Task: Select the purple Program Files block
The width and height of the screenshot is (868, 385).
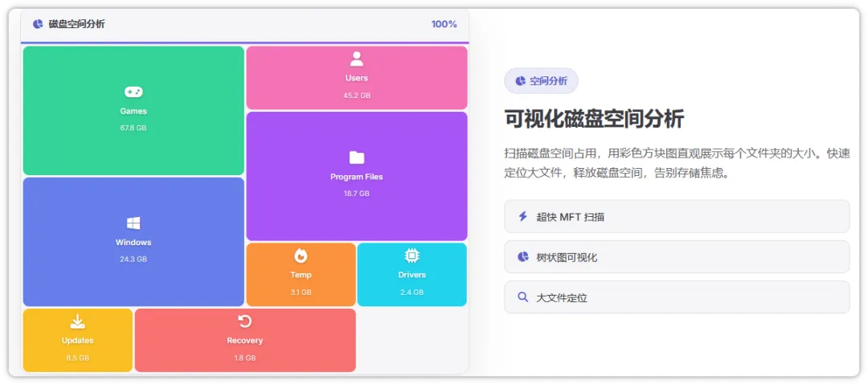Action: click(357, 176)
